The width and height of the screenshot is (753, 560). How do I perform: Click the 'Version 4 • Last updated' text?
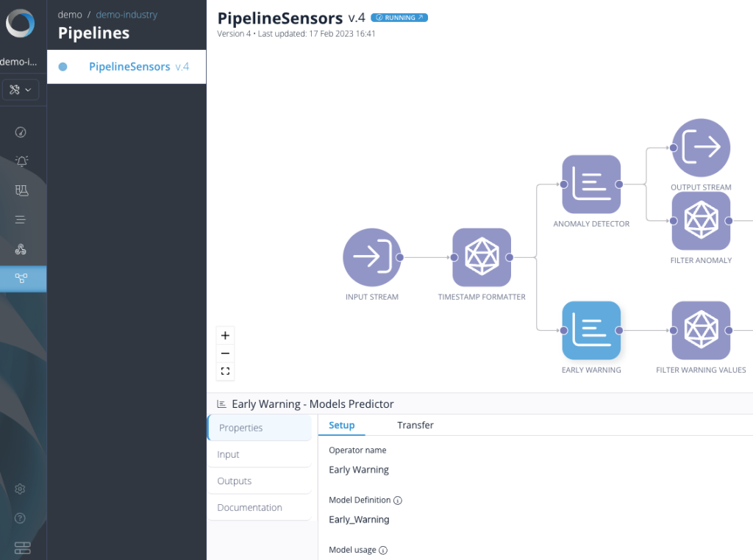[296, 34]
